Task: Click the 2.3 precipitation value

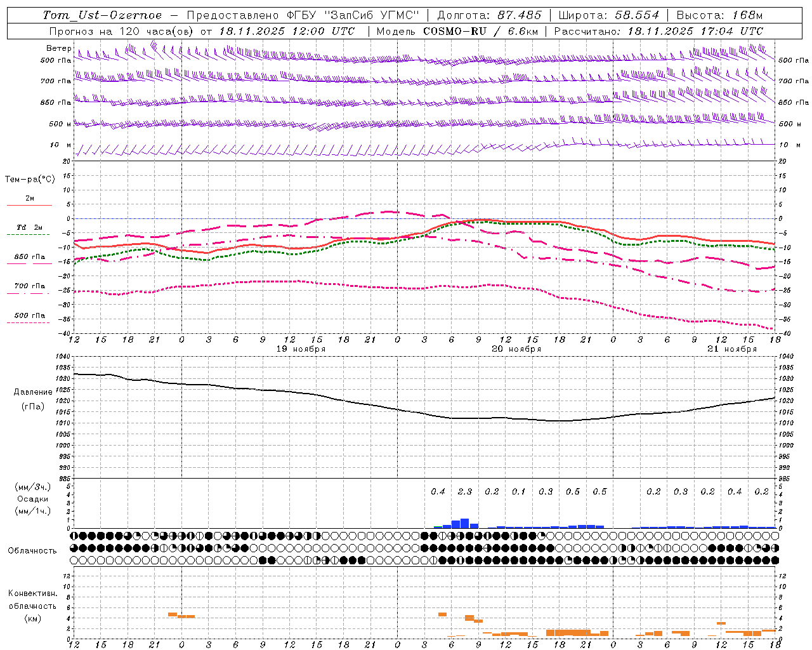Action: click(465, 491)
